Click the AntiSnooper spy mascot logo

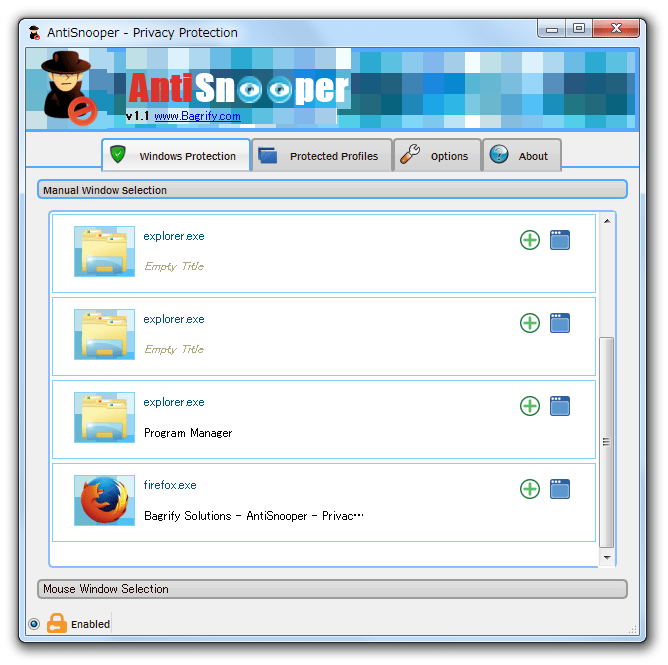click(69, 88)
